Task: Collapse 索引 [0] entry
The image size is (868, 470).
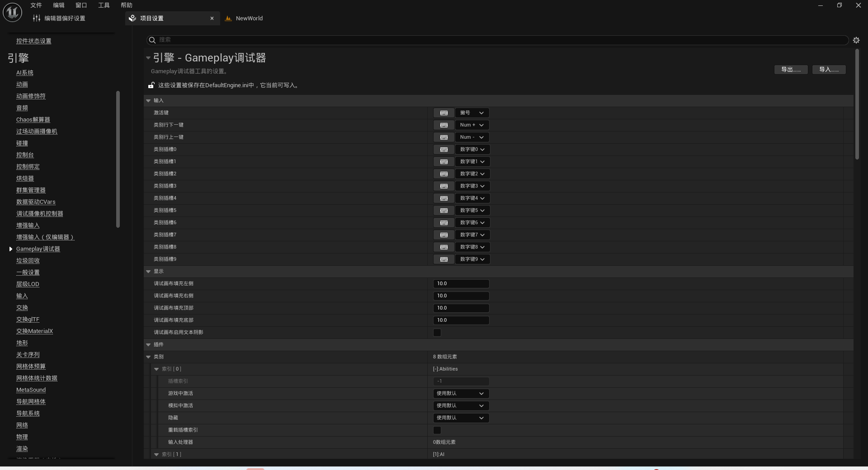Action: [x=156, y=369]
